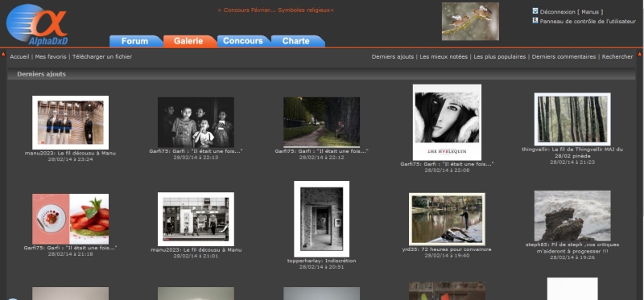Select Derniers ajouts in the gallery menu
Viewport: 644px width, 300px height.
tap(393, 56)
